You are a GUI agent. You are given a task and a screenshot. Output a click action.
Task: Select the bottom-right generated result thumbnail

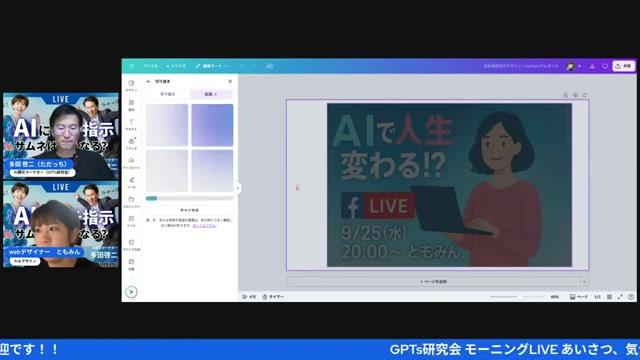tap(212, 171)
